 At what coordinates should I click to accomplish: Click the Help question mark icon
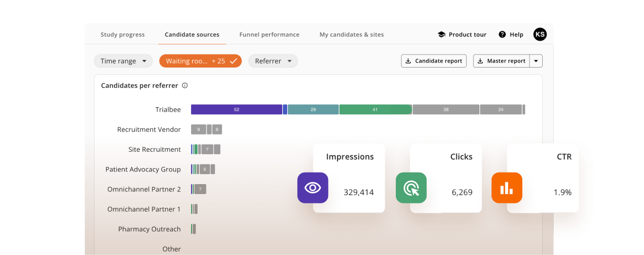tap(502, 35)
